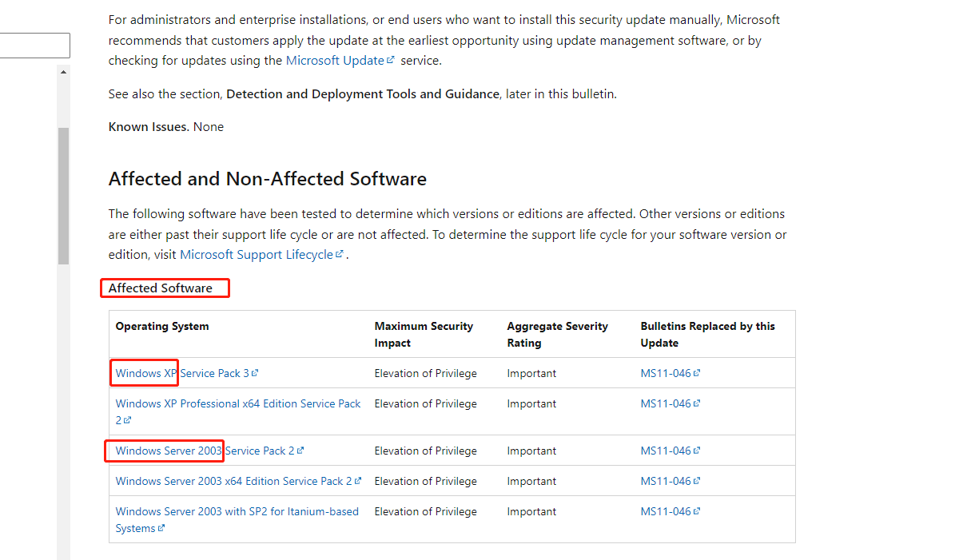Click Elevation of Privilege in Server 2003 x64 row
The width and height of the screenshot is (963, 560).
pos(425,481)
